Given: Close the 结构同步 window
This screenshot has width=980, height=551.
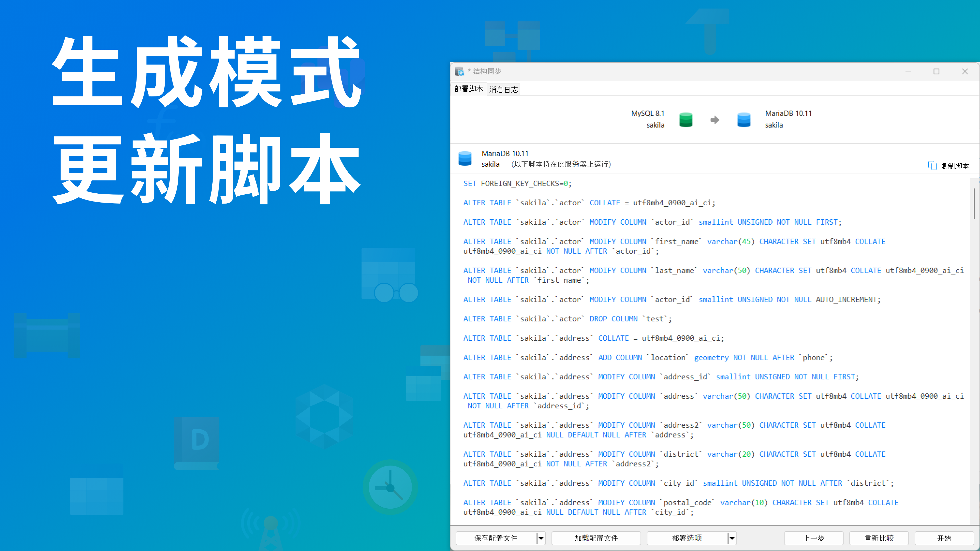Looking at the screenshot, I should [965, 71].
